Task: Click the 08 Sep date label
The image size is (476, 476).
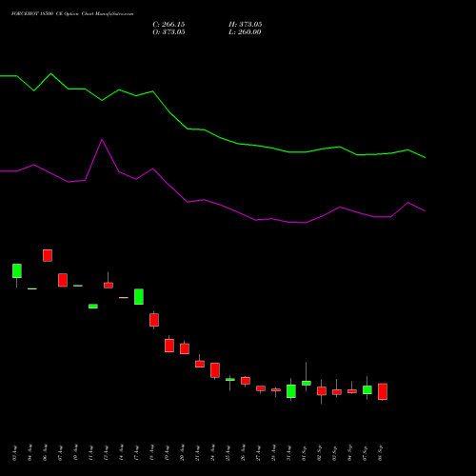Action: point(380,453)
